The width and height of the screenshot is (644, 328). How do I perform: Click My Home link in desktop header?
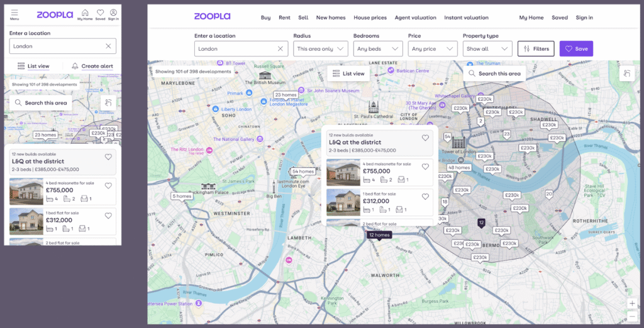(x=531, y=18)
